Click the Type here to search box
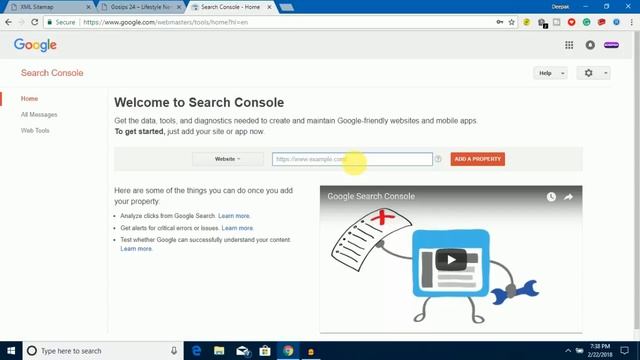The image size is (640, 360). click(x=103, y=351)
